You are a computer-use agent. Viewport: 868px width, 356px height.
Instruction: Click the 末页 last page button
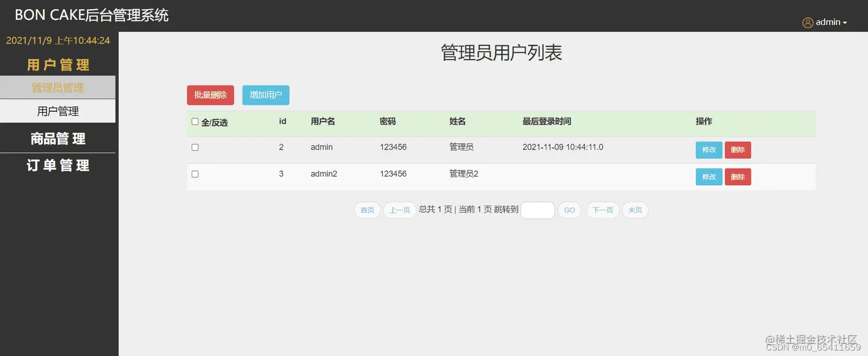click(635, 210)
